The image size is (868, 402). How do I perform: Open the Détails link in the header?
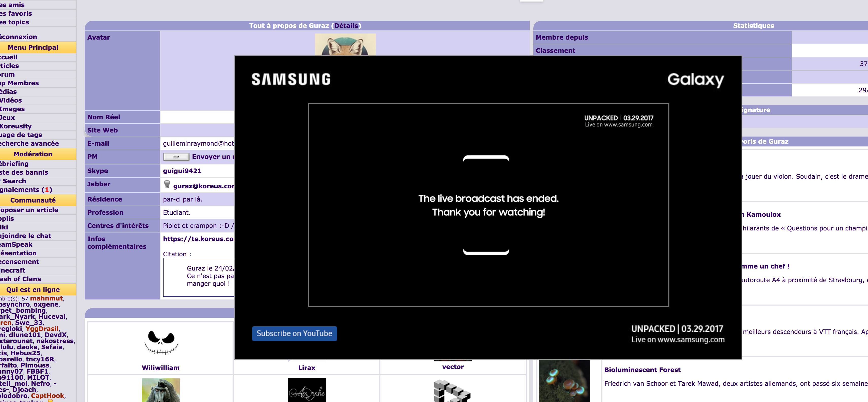click(x=346, y=26)
